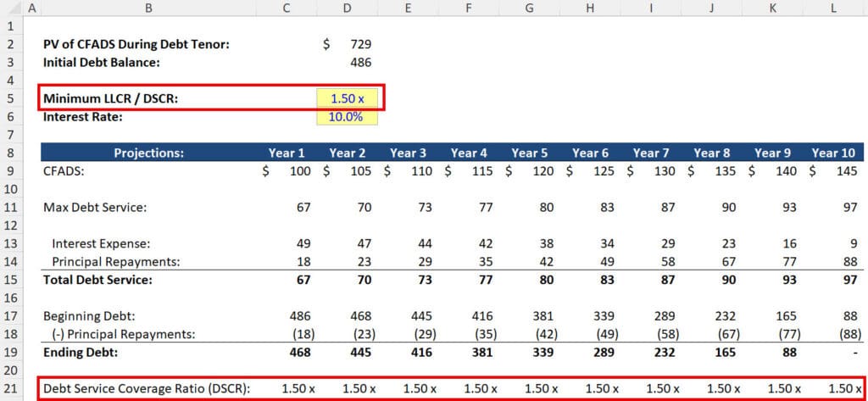
Task: Select PV of CFADS value 729
Action: click(361, 44)
